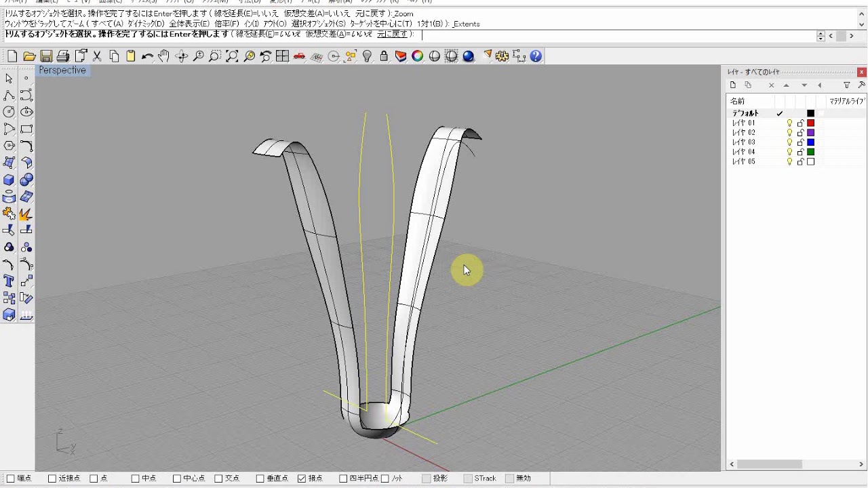868x488 pixels.
Task: Click the 名前 column header
Action: (x=737, y=101)
